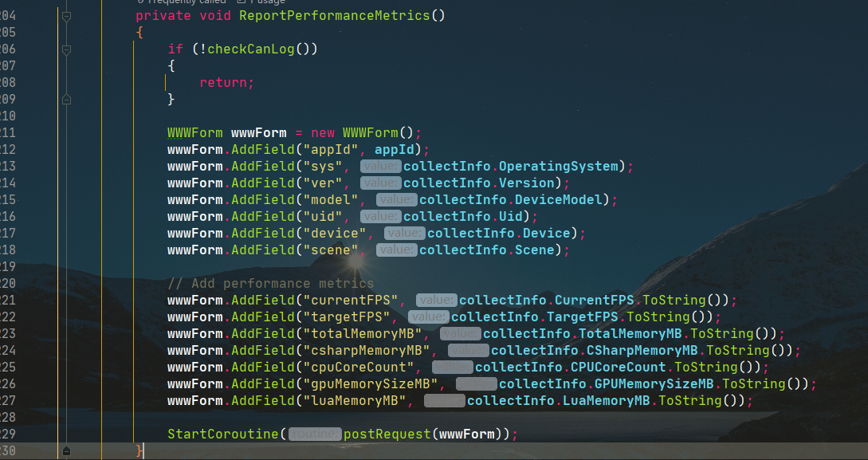The image size is (868, 460).
Task: Click the TotalMemoryMB property
Action: pos(630,333)
